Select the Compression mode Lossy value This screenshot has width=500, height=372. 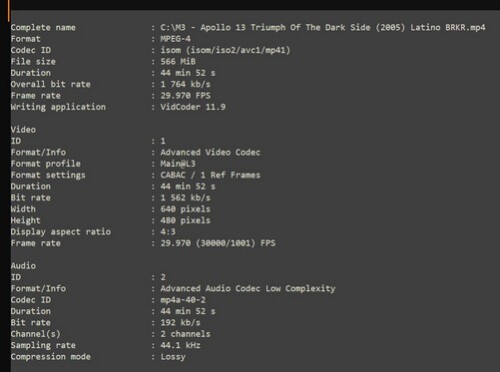173,357
